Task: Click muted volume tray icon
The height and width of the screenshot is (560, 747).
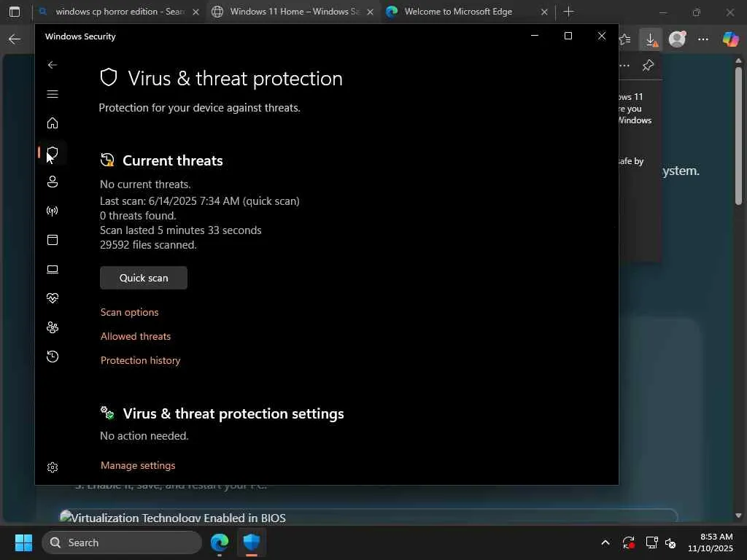Action: [671, 542]
